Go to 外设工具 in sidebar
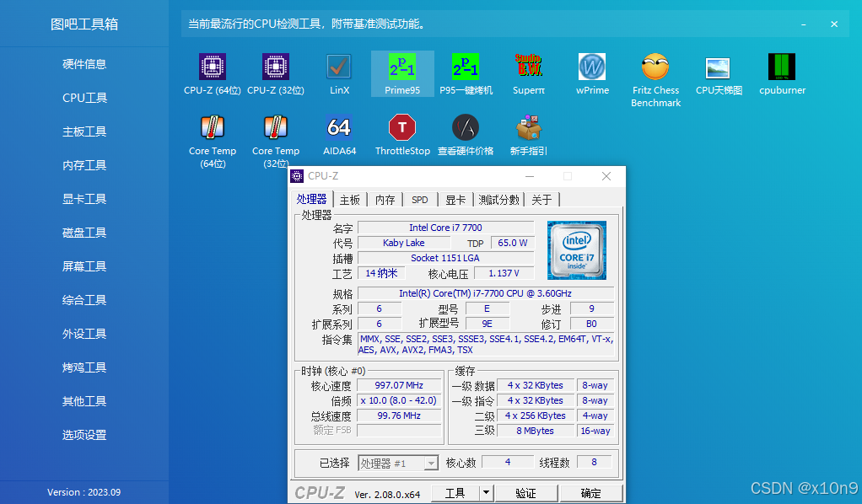862x504 pixels. tap(84, 334)
